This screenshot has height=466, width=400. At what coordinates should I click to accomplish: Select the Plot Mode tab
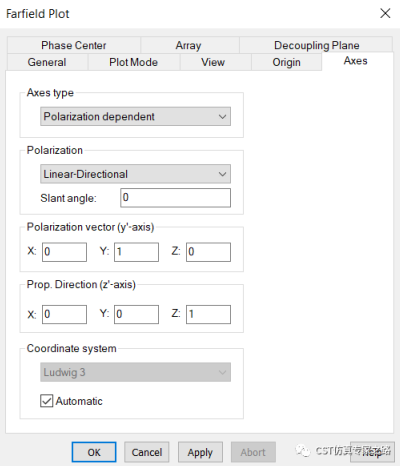click(134, 62)
